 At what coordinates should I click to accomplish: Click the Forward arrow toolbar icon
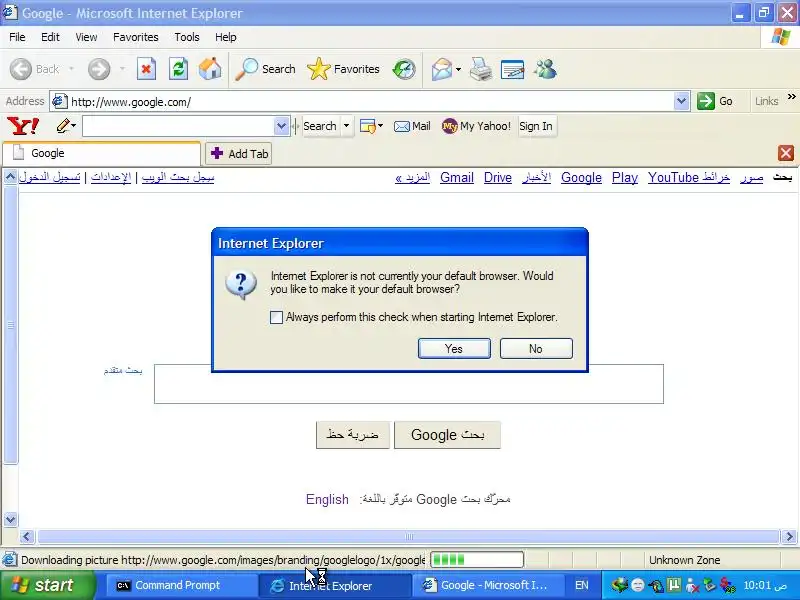(99, 69)
